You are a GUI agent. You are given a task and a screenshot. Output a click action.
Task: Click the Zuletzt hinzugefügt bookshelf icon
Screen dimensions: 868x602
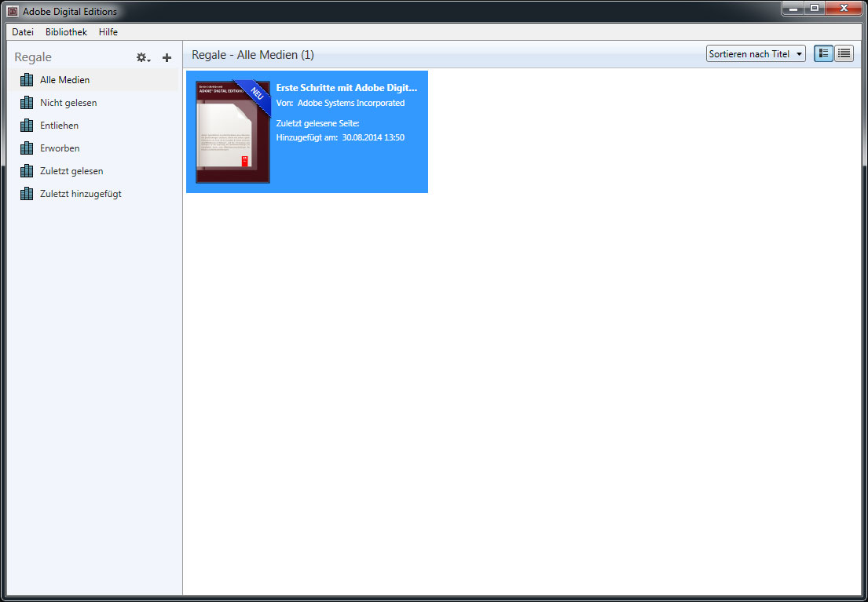pyautogui.click(x=27, y=194)
